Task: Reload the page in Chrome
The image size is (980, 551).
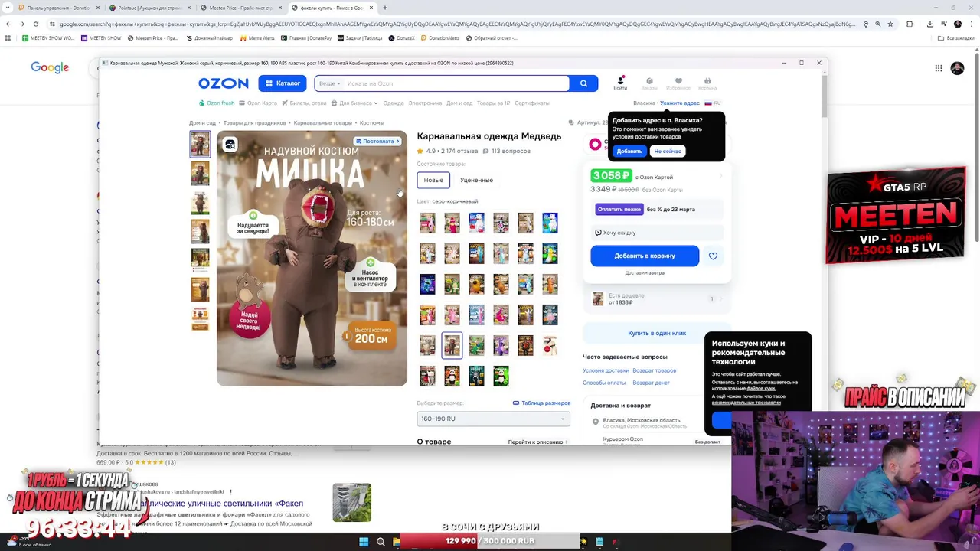Action: (35, 24)
